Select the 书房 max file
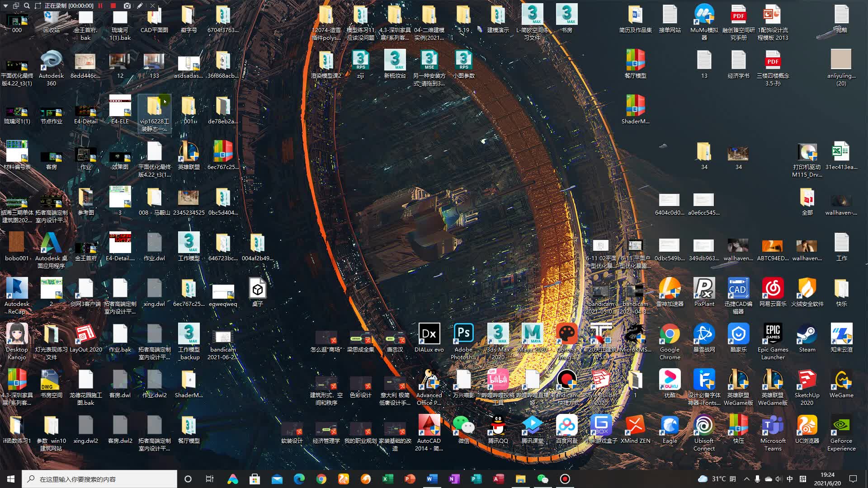This screenshot has height=488, width=868. (566, 19)
